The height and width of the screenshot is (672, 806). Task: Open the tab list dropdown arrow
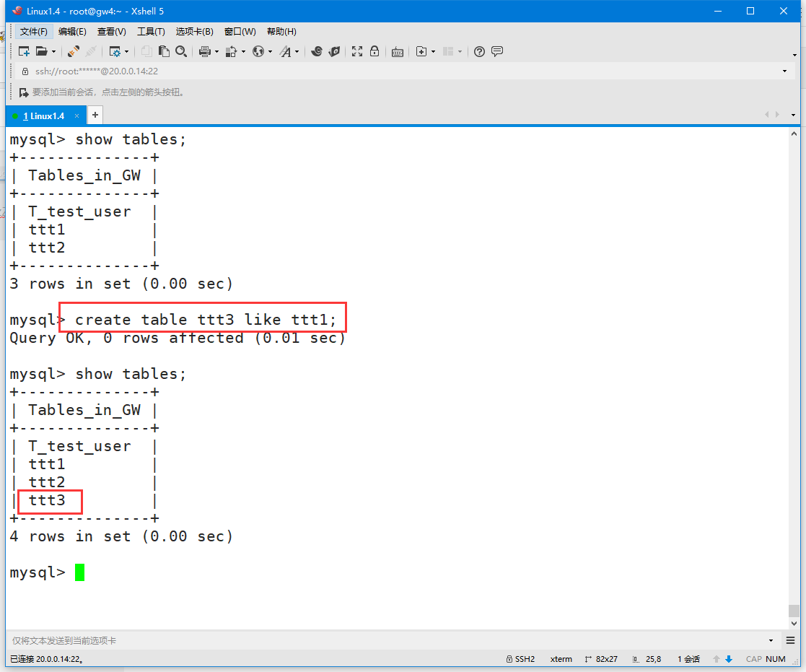click(x=793, y=115)
